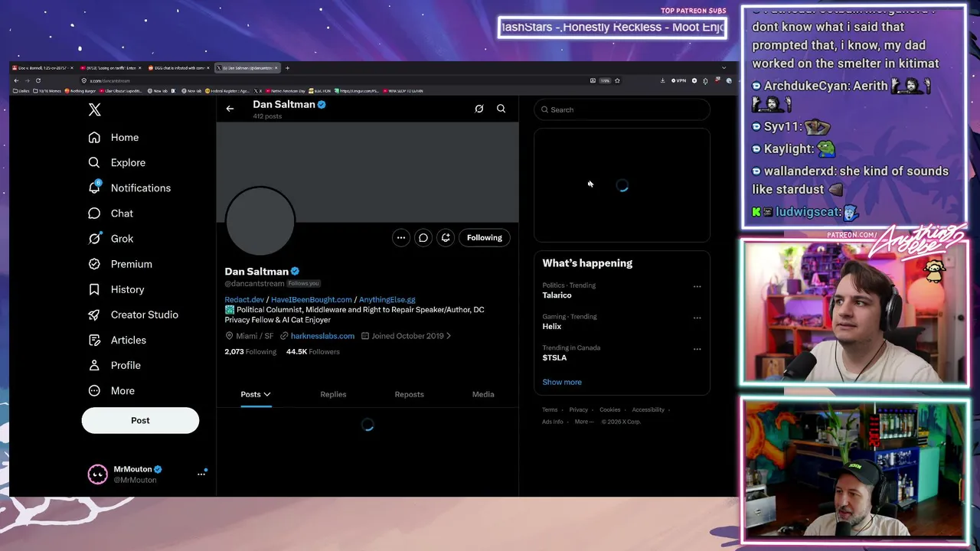Click the History clock-bookmark icon
This screenshot has width=980, height=551.
pos(94,289)
